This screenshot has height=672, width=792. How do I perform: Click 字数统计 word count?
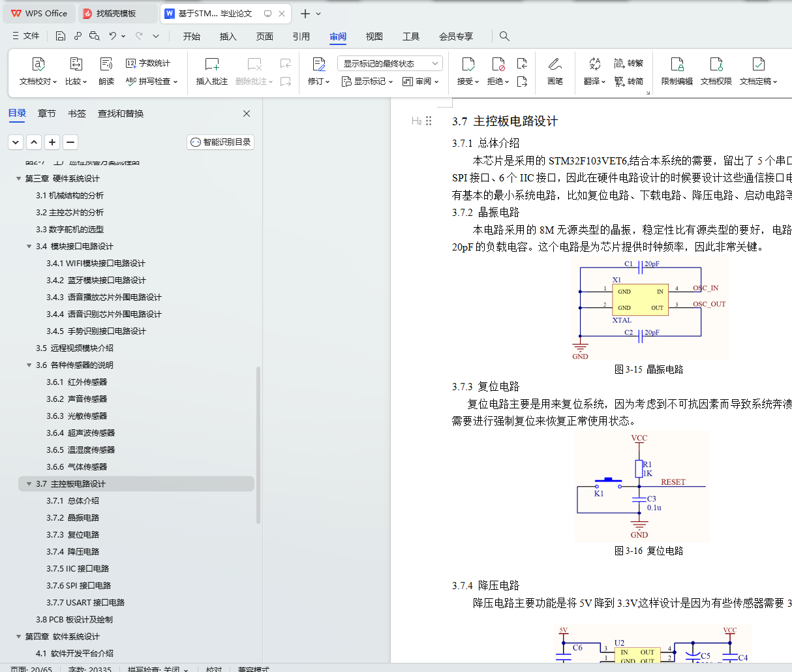coord(148,63)
